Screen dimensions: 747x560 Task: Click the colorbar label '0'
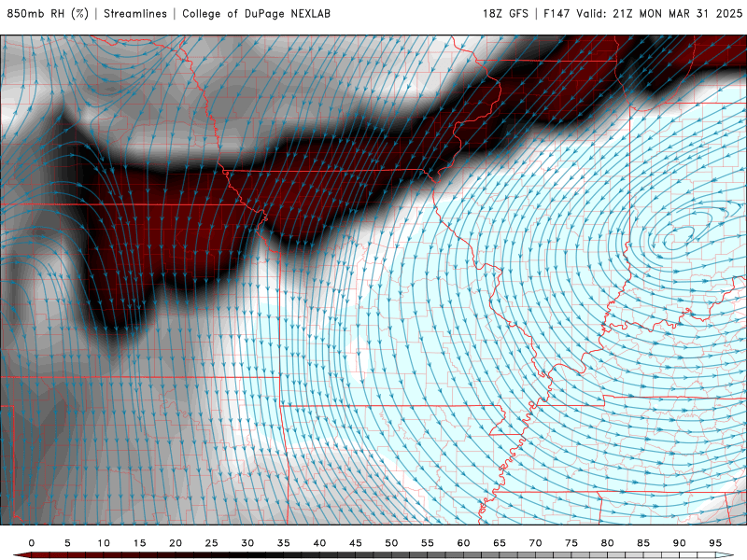(32, 543)
